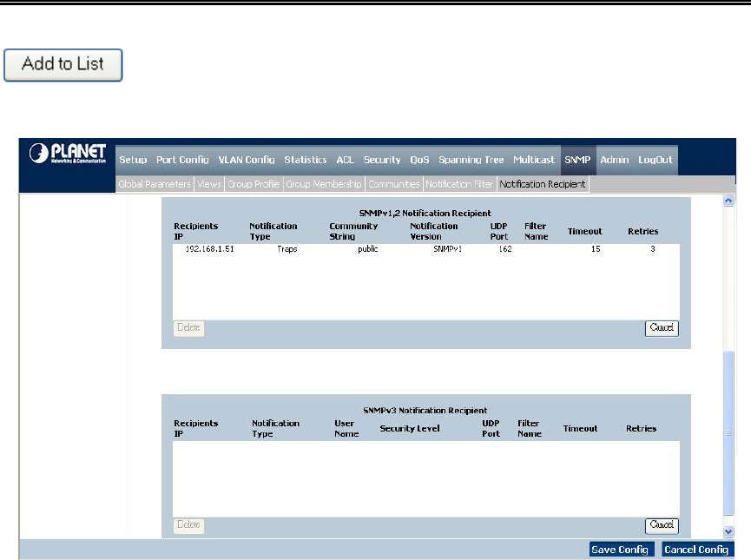Click the SNMPv1 notification version cell
This screenshot has height=560, width=751.
[x=447, y=249]
